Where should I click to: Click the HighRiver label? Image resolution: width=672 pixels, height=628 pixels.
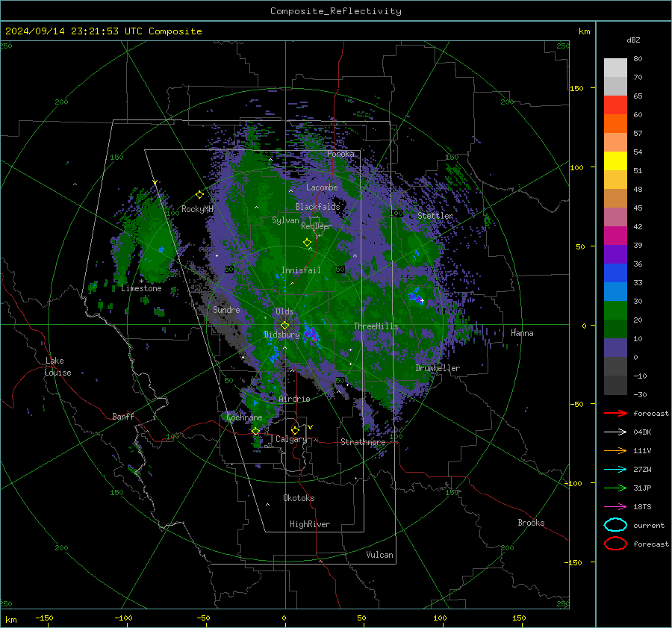pos(310,525)
